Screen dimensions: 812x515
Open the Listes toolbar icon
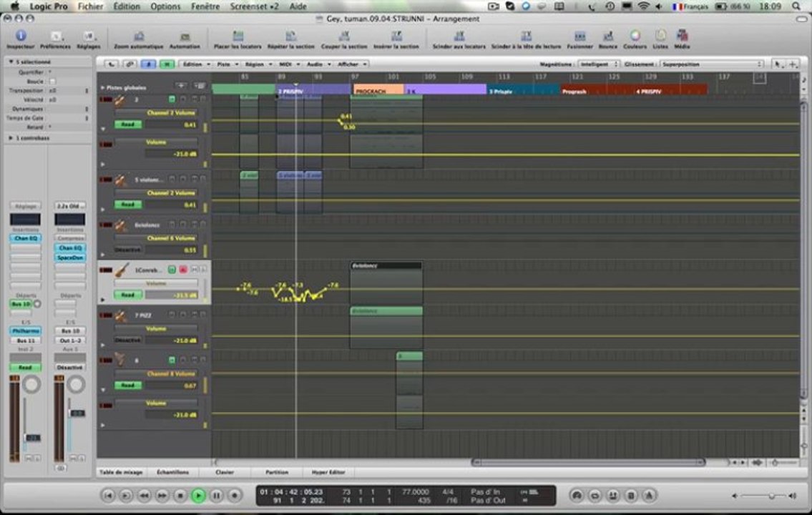pos(660,36)
